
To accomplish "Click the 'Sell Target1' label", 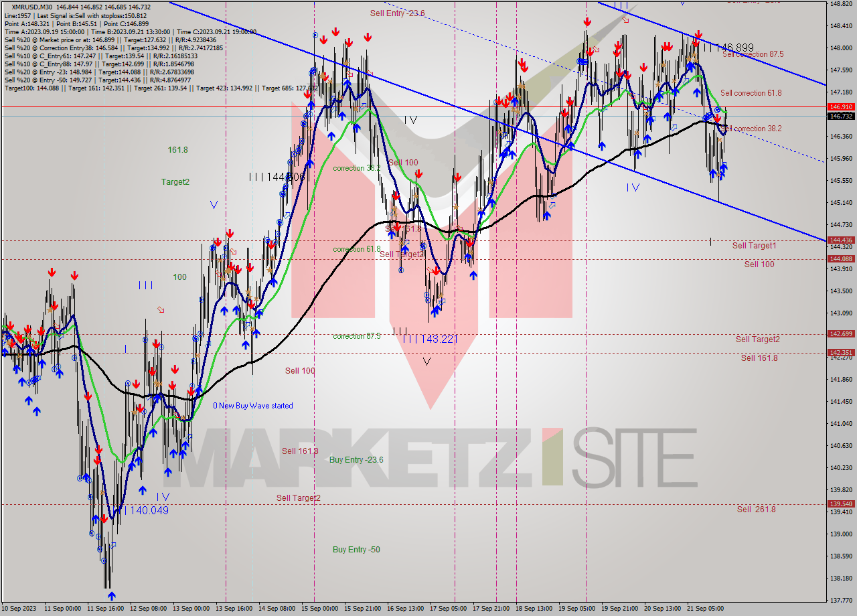I will (754, 246).
